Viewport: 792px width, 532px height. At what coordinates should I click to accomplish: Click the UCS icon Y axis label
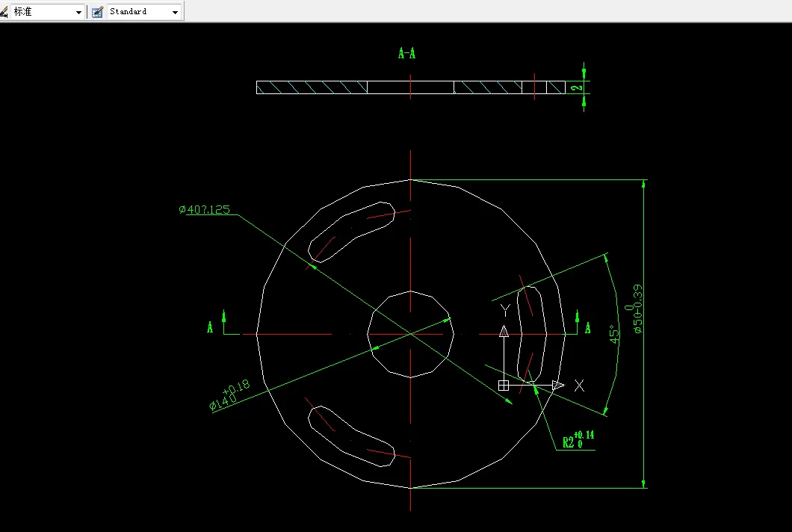[x=505, y=309]
